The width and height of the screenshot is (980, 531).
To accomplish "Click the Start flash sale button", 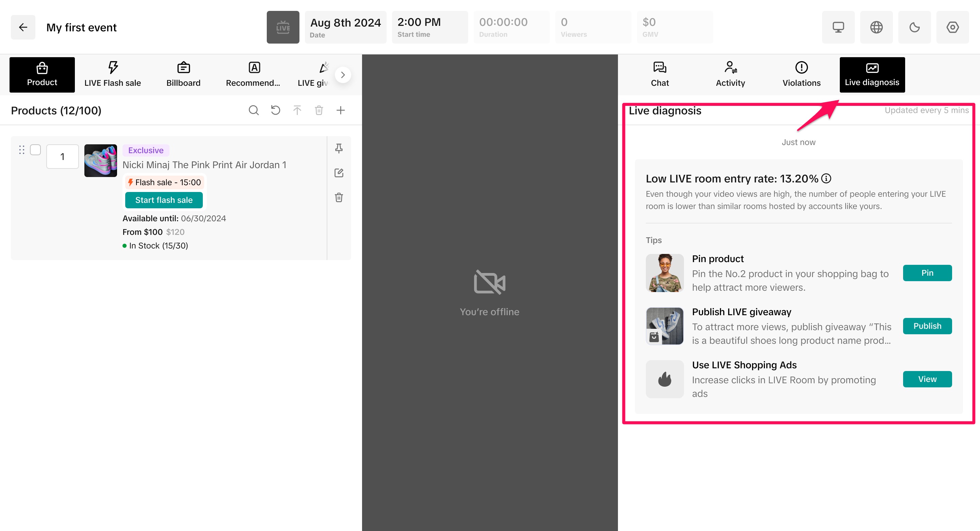I will click(x=164, y=200).
